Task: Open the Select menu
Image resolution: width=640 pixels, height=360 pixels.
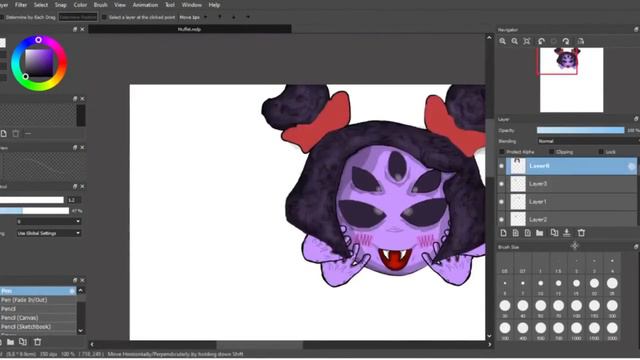Action: 41,5
